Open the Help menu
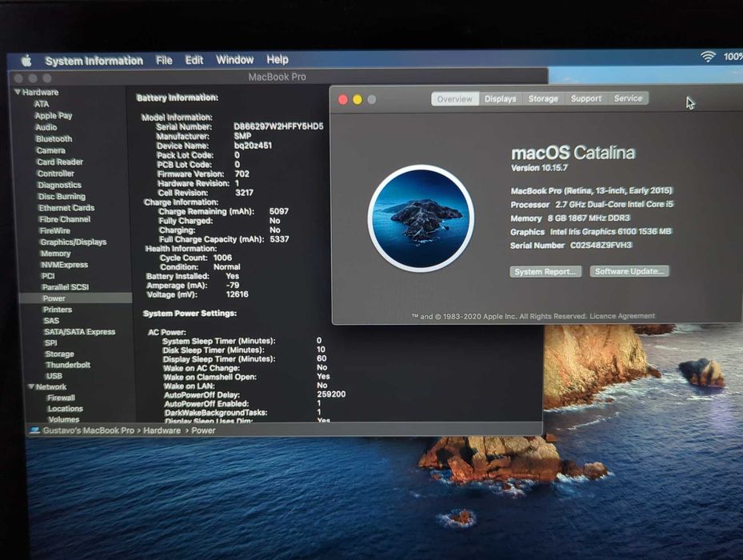Image resolution: width=743 pixels, height=560 pixels. click(278, 59)
